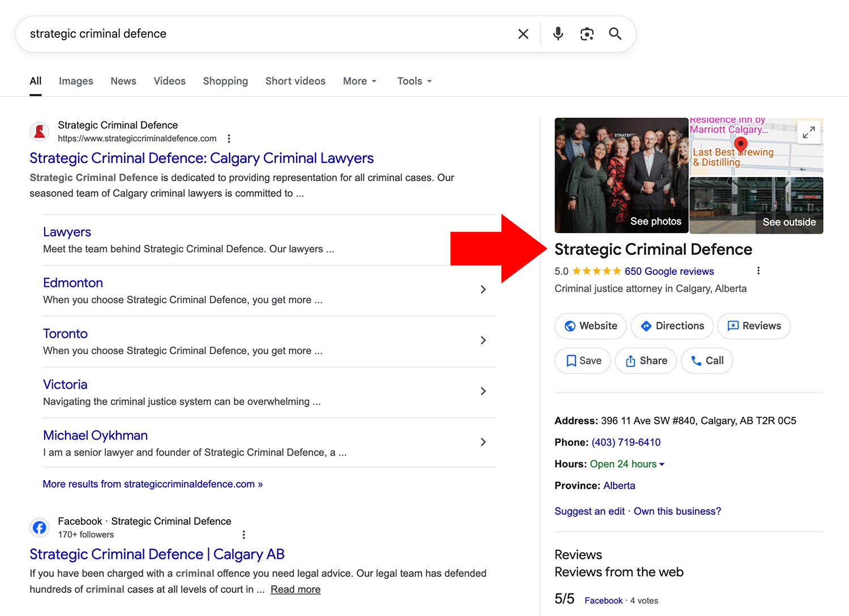Viewport: 849px width, 616px height.
Task: Activate voice search with the microphone icon
Action: (x=558, y=33)
